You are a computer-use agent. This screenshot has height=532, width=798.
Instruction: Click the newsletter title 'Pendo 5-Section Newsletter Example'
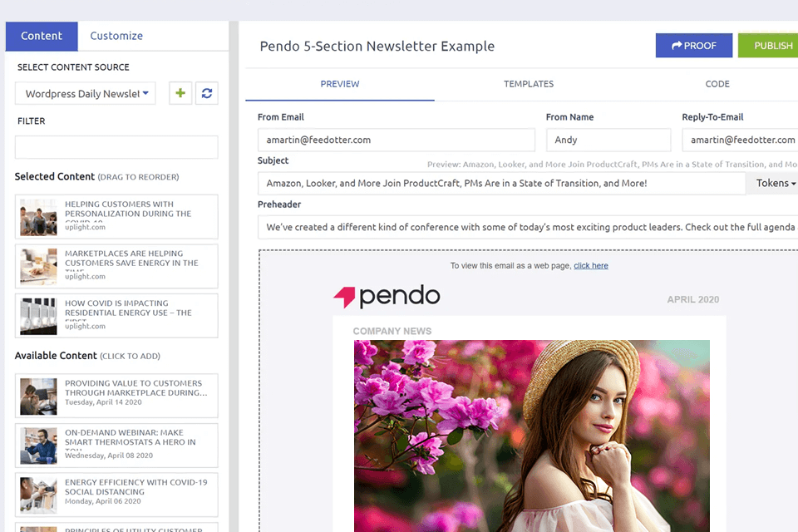click(377, 47)
